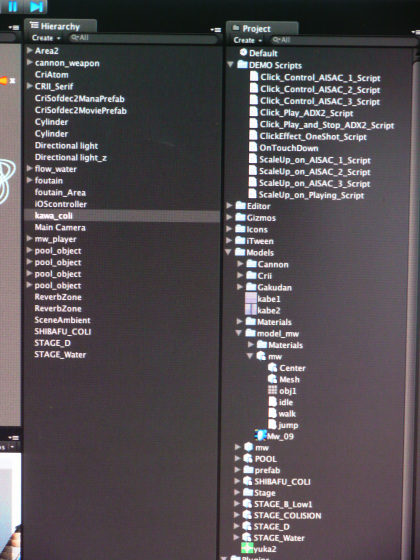Click ScaleUp_on_AISAC_1_Script file icon
Image resolution: width=420 pixels, height=560 pixels.
[253, 159]
